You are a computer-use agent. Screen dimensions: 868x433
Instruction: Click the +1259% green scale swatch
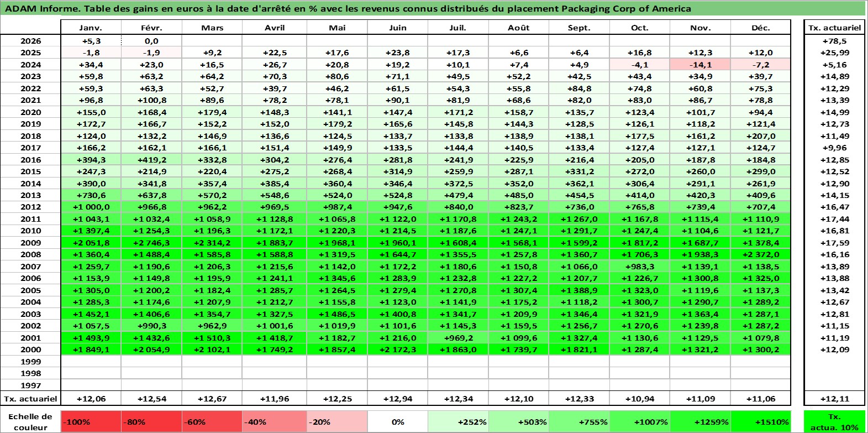[x=700, y=421]
